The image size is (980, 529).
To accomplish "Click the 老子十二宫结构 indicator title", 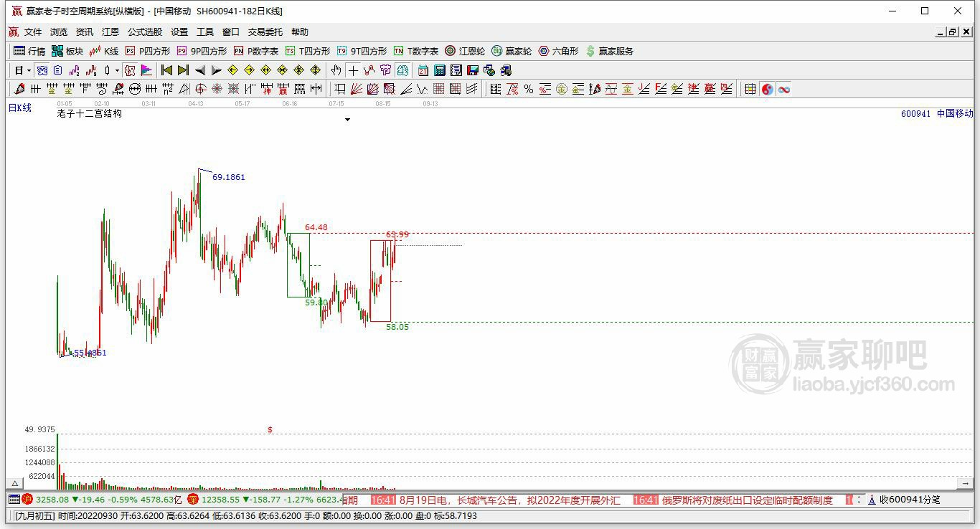I will (x=90, y=113).
